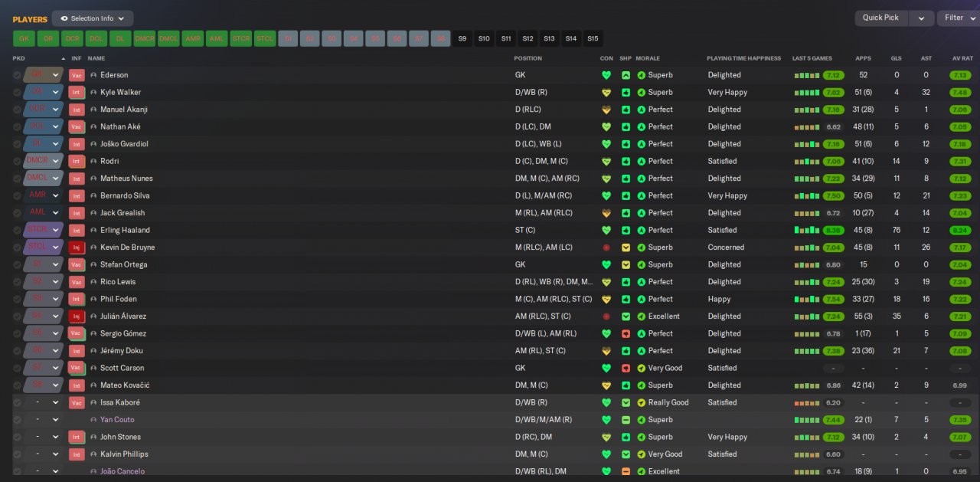The height and width of the screenshot is (482, 980).
Task: Open Erling Haaland's STCR position dropdown
Action: [x=43, y=230]
